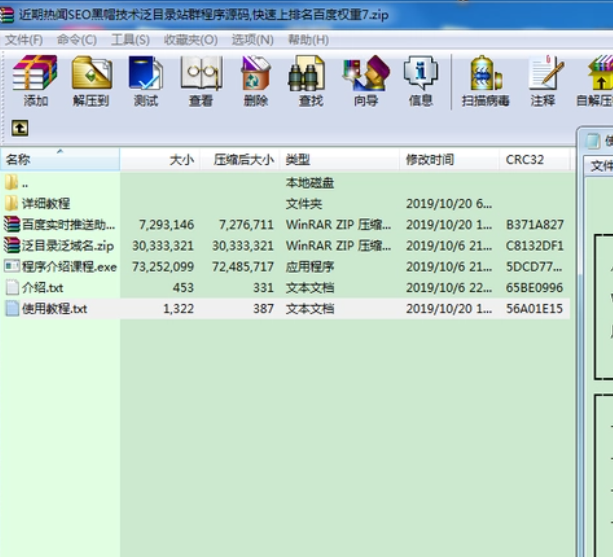Image resolution: width=613 pixels, height=557 pixels.
Task: Select the 详细教程 folder icon
Action: point(11,203)
